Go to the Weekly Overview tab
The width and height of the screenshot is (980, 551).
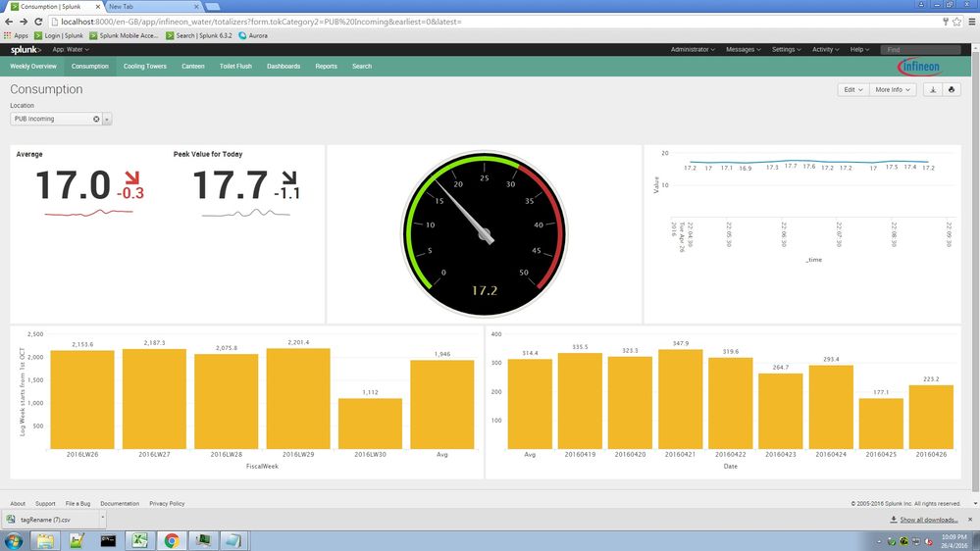pyautogui.click(x=33, y=67)
